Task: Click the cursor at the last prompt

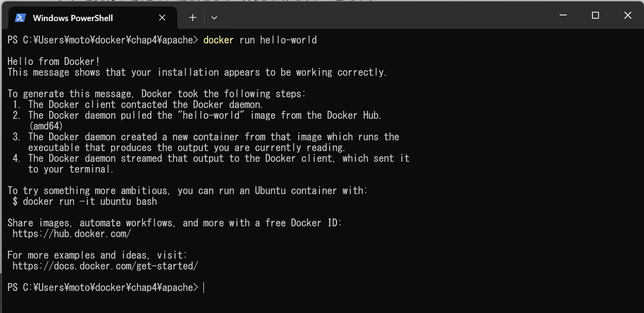Action: [x=204, y=288]
